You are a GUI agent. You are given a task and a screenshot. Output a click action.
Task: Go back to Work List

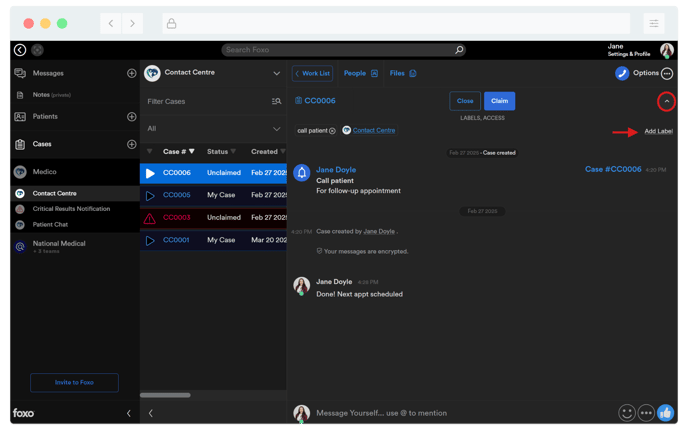coord(312,73)
